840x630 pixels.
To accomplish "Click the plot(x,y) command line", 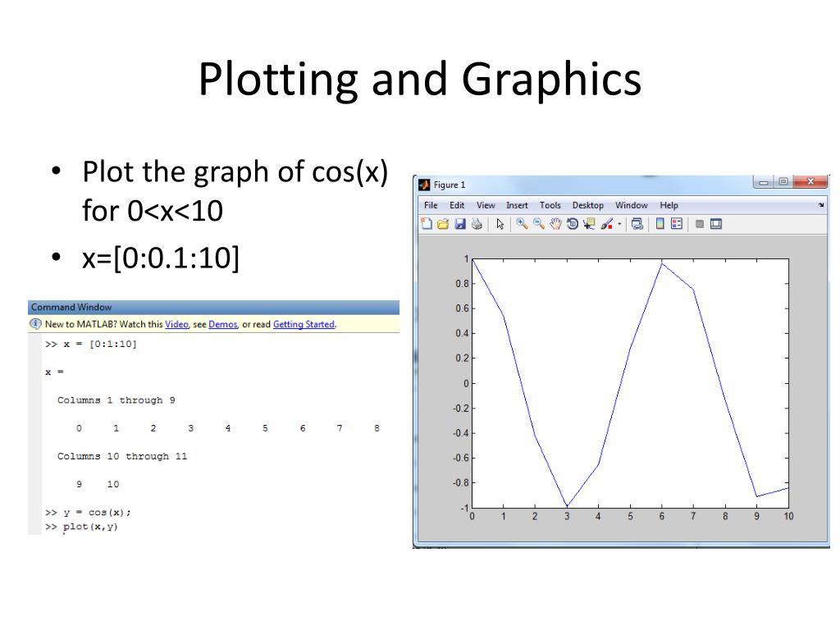I will 81,527.
